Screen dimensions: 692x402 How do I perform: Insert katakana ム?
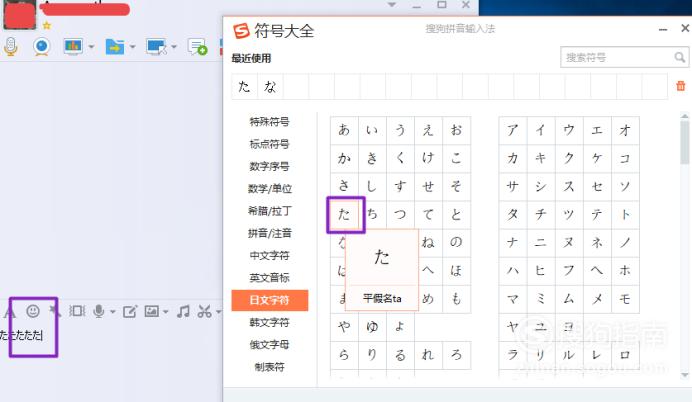click(569, 299)
